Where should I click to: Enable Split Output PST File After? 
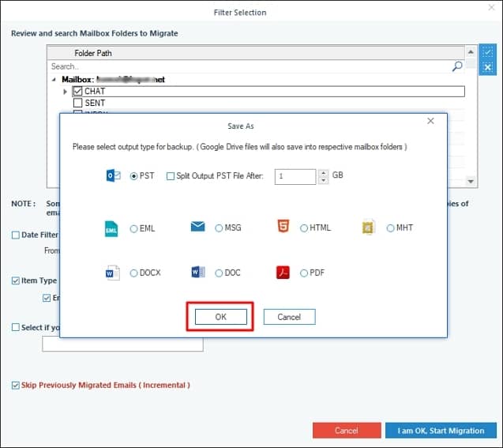pyautogui.click(x=171, y=176)
